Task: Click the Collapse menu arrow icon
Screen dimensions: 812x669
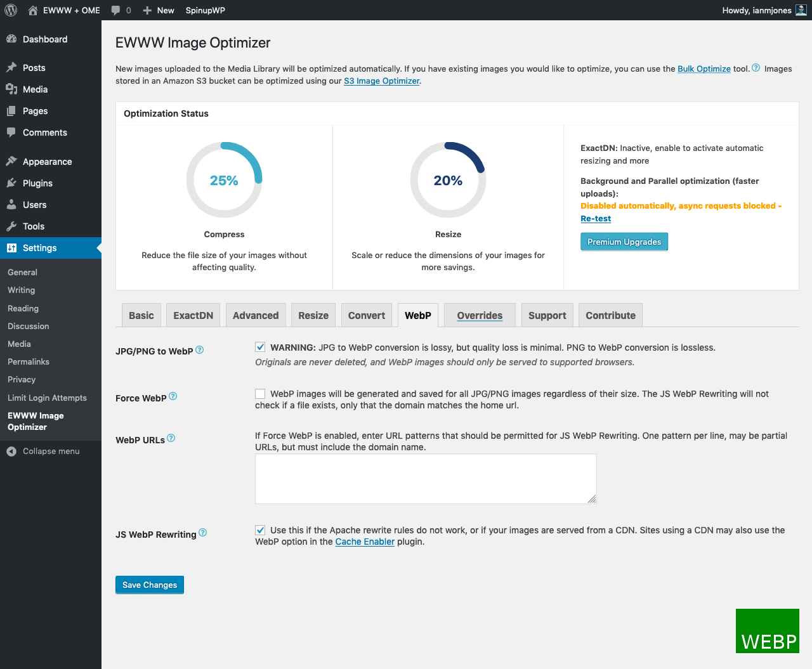Action: 11,451
